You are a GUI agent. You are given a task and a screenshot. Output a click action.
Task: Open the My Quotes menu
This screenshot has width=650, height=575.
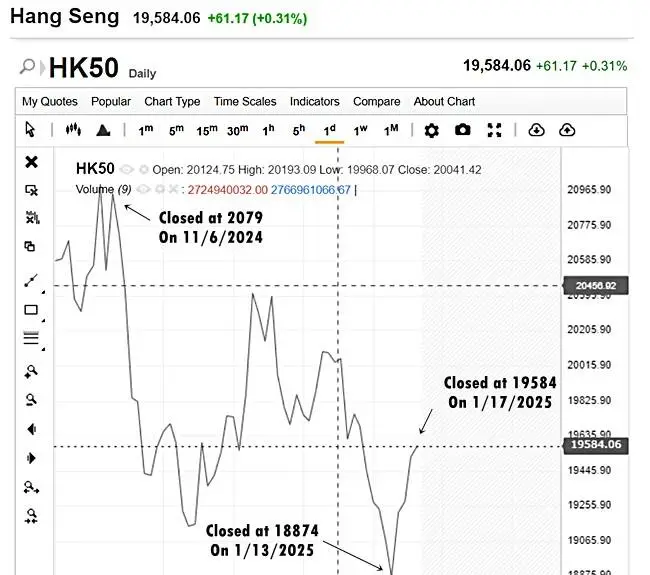[51, 101]
